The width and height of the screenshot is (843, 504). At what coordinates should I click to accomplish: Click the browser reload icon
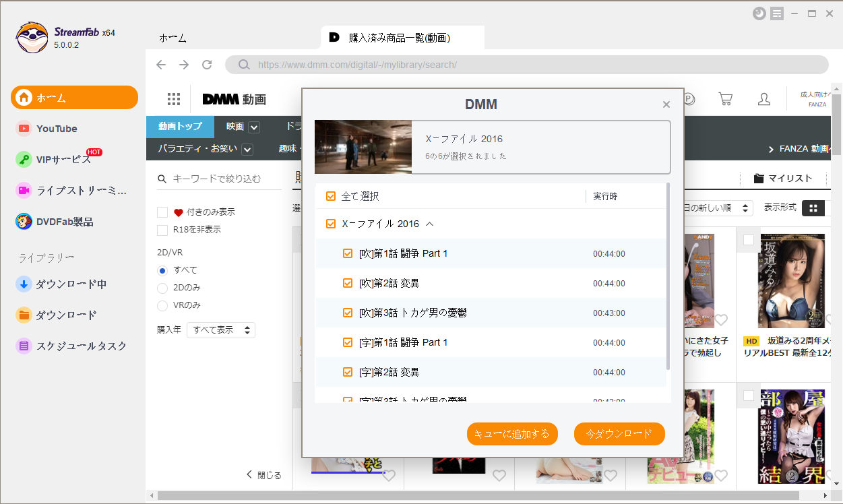click(x=207, y=65)
